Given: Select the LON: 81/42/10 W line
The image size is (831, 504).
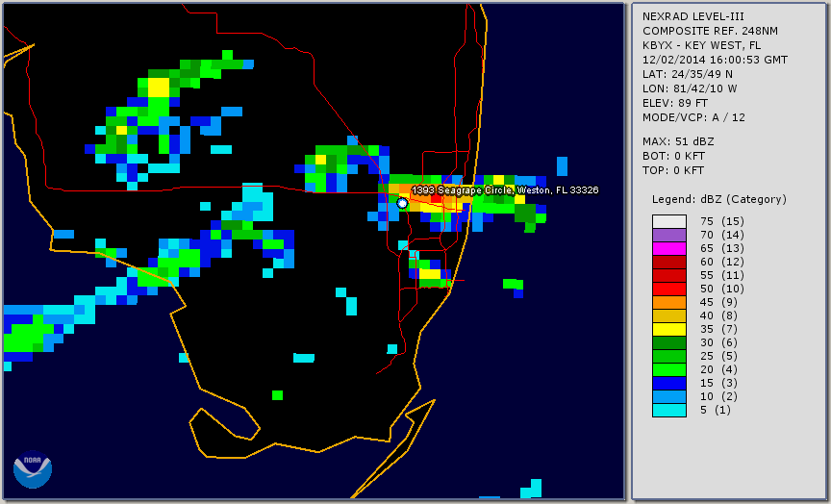Looking at the screenshot, I should pos(690,88).
